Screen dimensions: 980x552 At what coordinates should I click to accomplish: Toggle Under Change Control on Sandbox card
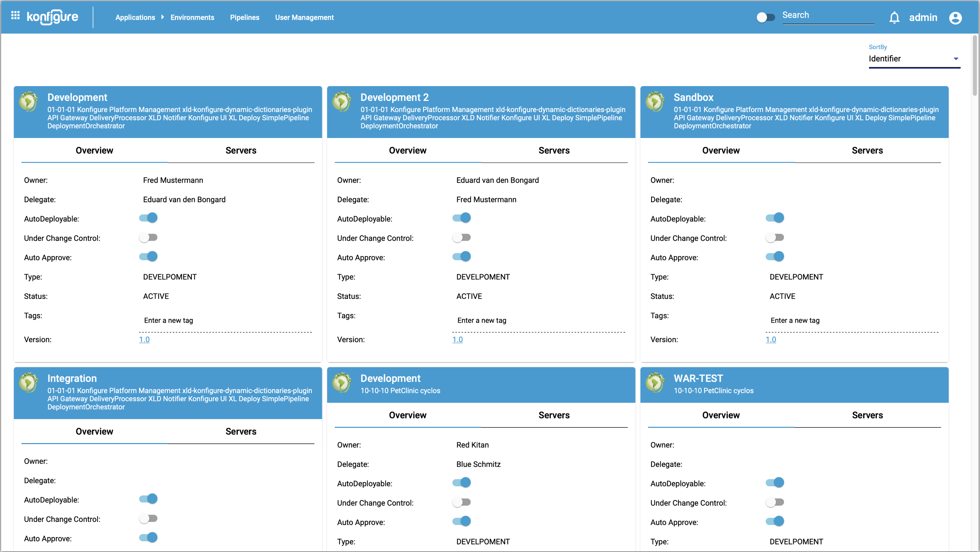(x=775, y=238)
